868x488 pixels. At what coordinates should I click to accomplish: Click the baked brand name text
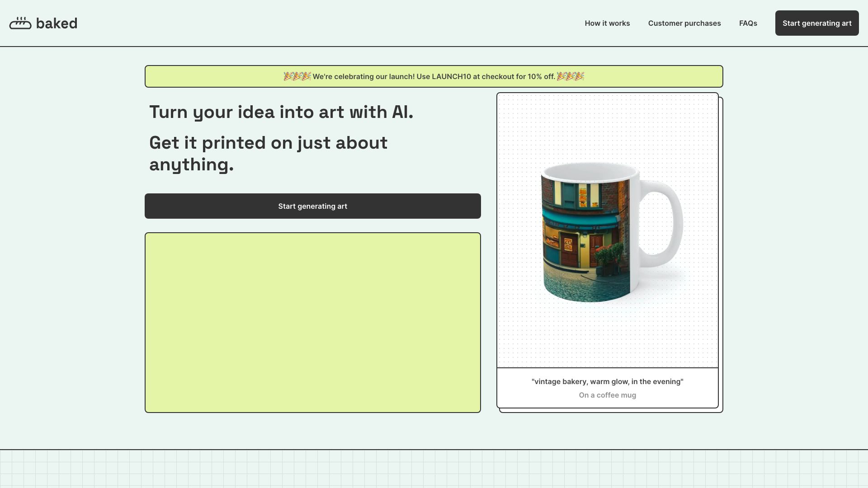[x=57, y=23]
